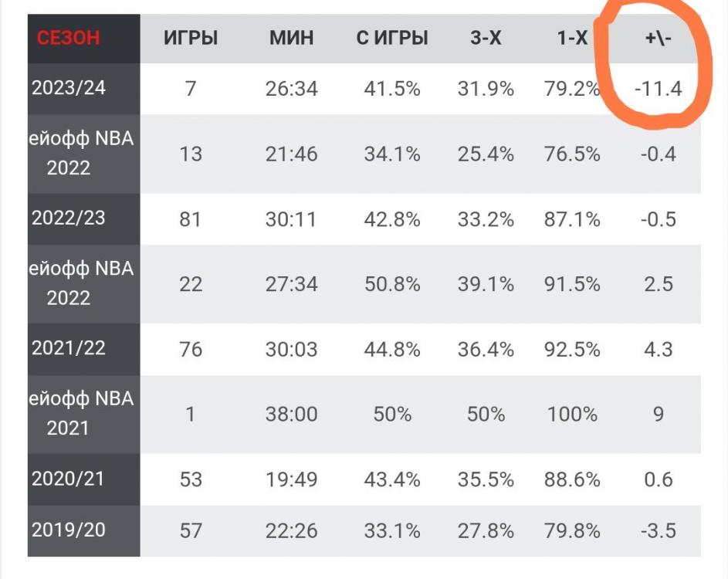Select the 26:34 minutes cell
Screen dimensions: 728x579
293,89
